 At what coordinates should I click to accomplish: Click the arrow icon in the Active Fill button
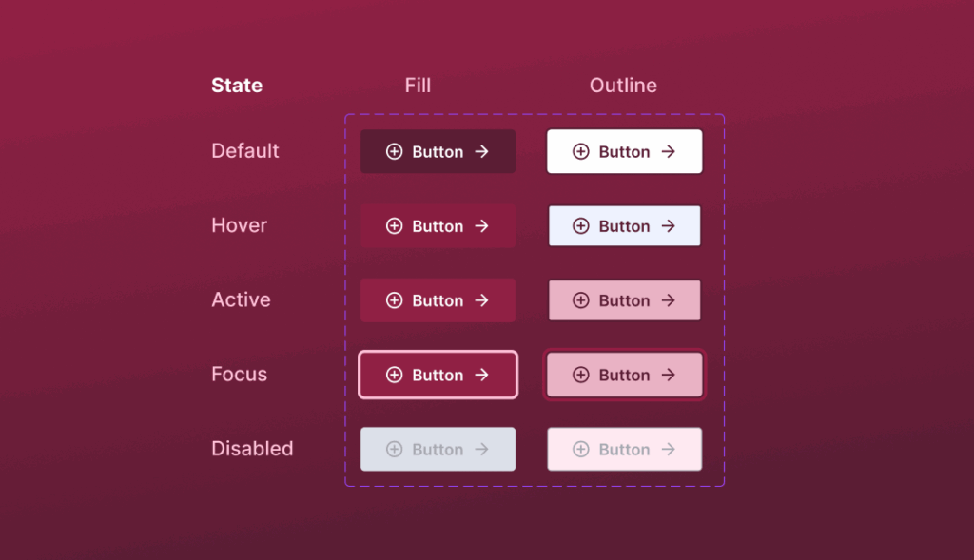(480, 299)
